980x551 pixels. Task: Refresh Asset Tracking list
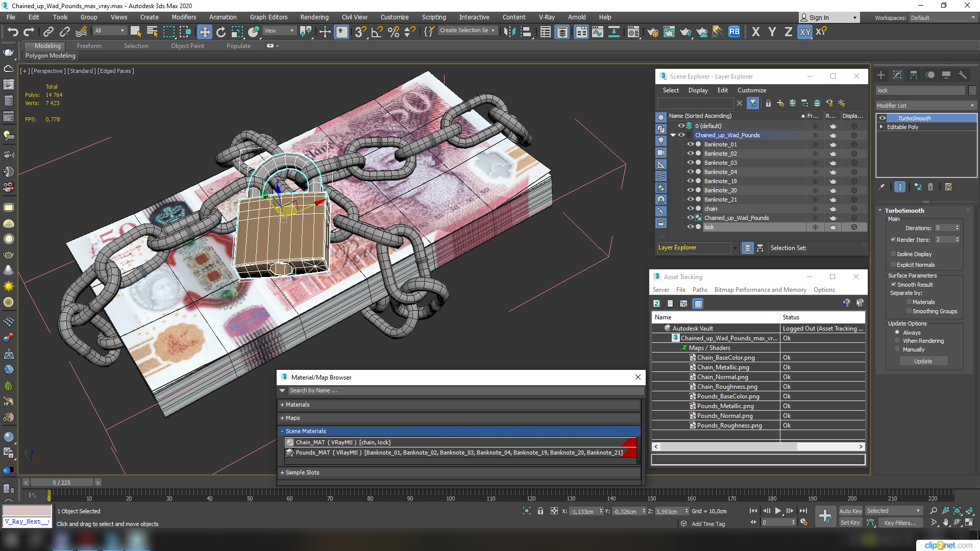(657, 304)
